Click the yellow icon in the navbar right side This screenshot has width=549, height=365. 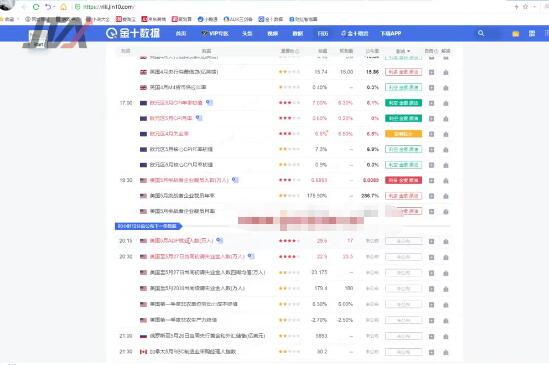tap(515, 34)
